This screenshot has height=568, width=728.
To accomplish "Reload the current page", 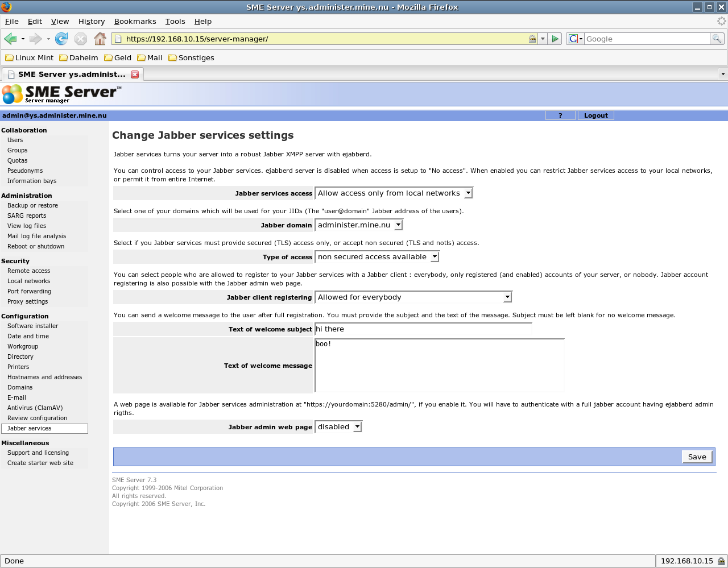I will pos(60,39).
